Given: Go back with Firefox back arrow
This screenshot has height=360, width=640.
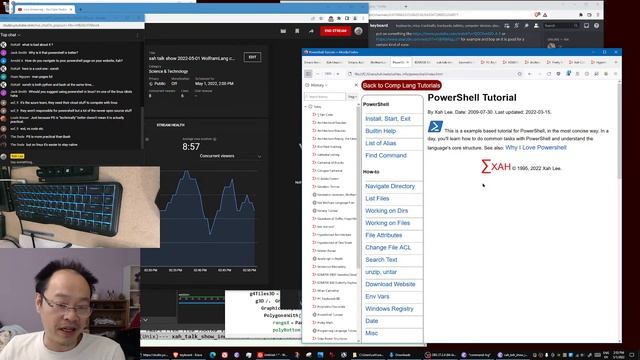Looking at the screenshot, I should click(x=529, y=74).
